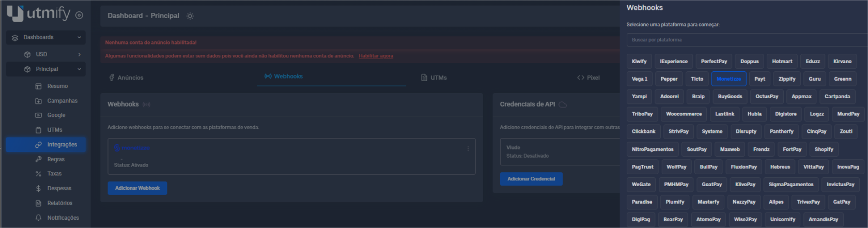
Task: Select the Systeme platform
Action: [712, 132]
